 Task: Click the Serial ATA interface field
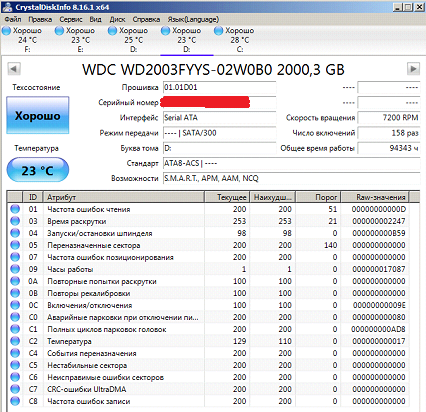tap(220, 118)
